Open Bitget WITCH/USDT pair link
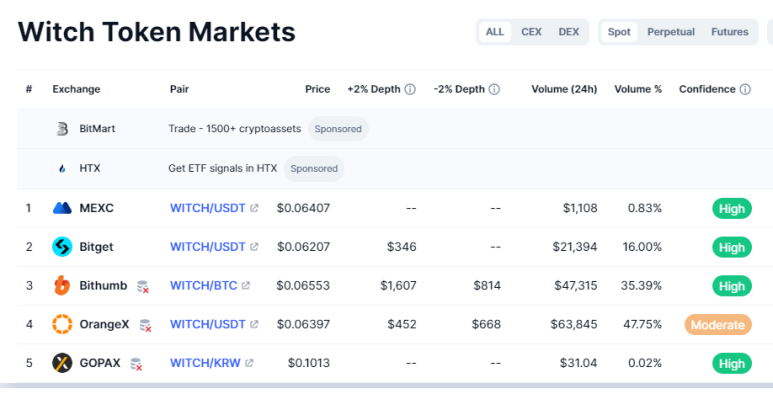This screenshot has width=773, height=394. (x=208, y=247)
